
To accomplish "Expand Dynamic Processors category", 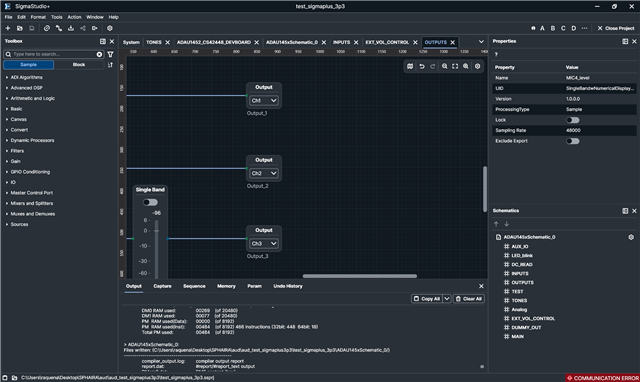I will coord(32,140).
